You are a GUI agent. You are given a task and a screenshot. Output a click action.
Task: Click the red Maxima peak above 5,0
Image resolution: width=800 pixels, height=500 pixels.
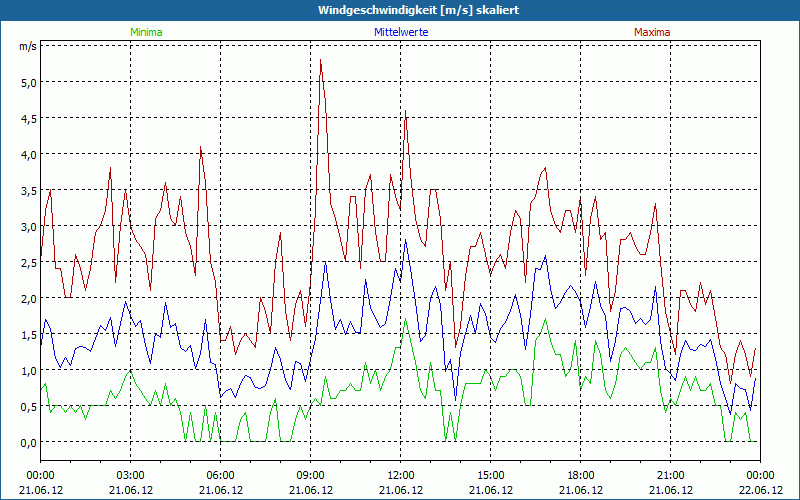point(320,60)
